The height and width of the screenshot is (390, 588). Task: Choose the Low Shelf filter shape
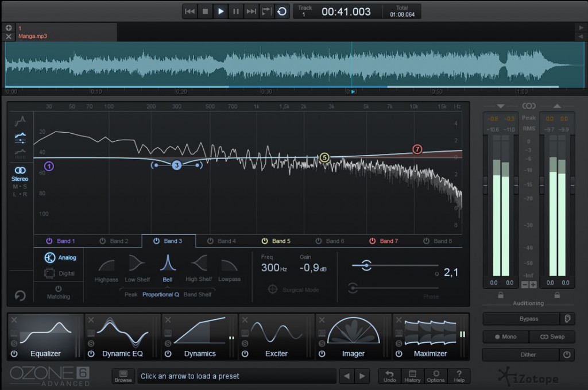point(137,268)
